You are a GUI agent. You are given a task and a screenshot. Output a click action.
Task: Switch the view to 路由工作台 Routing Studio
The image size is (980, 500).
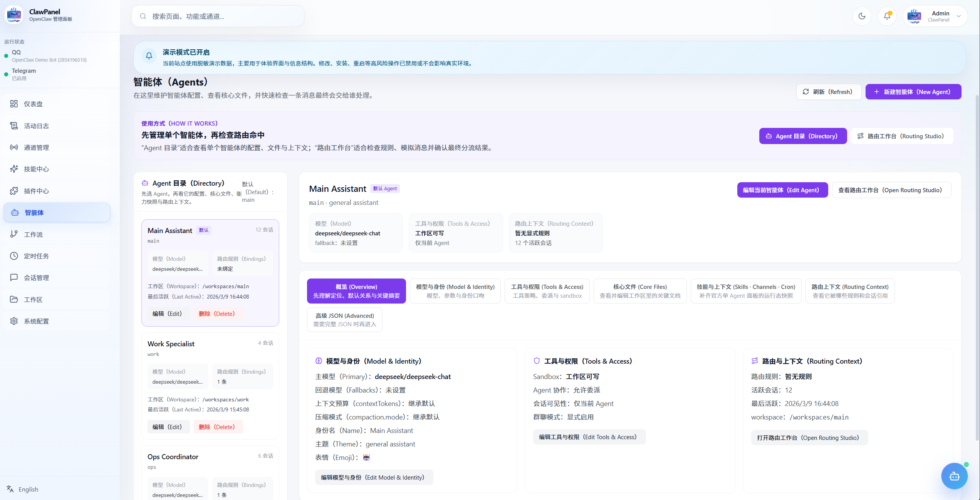pyautogui.click(x=901, y=136)
